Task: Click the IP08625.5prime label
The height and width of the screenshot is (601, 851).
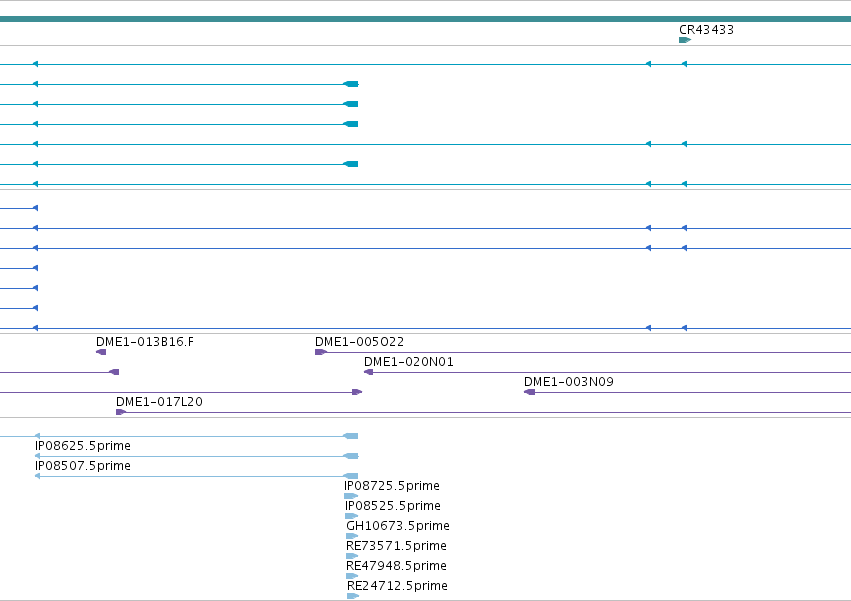Action: click(82, 446)
